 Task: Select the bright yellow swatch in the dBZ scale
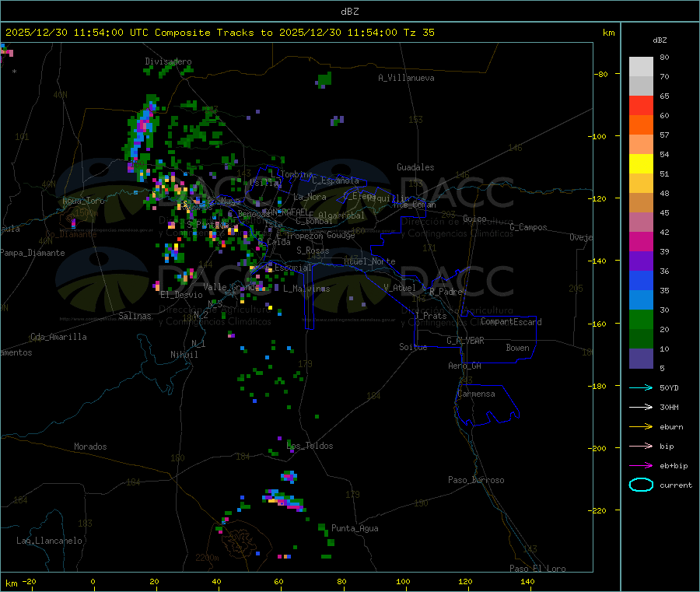[x=641, y=164]
